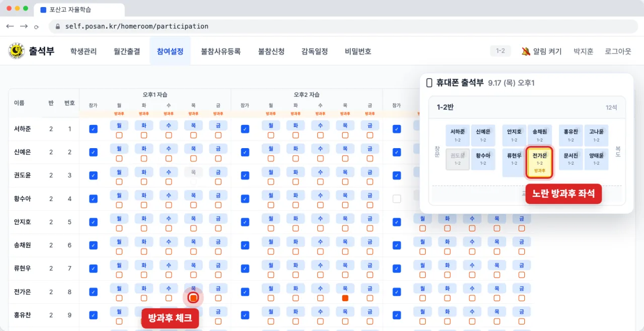Click the school logo beside 출석부
Screen dimensions: 644x331
(17, 51)
